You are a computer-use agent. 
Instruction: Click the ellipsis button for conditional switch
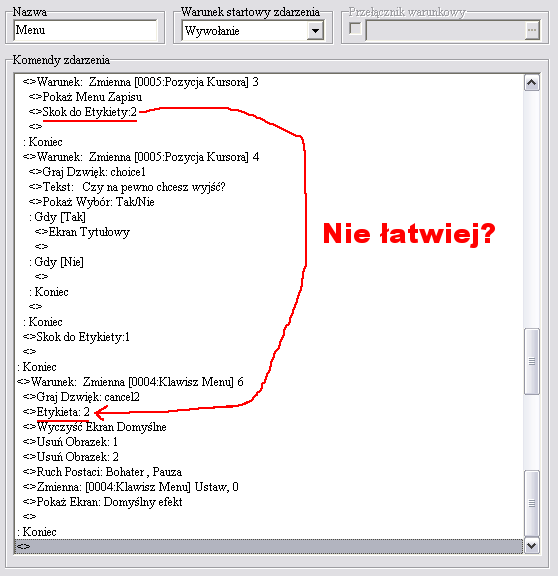[x=532, y=30]
